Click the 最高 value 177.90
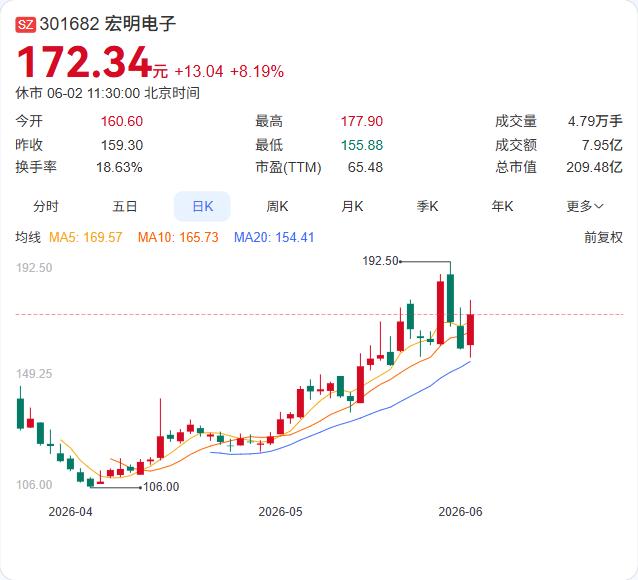The image size is (638, 580). (x=362, y=121)
